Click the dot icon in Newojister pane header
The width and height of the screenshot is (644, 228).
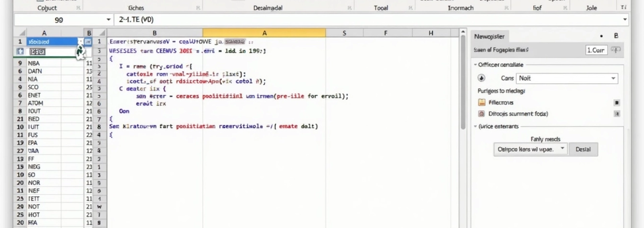coord(601,36)
